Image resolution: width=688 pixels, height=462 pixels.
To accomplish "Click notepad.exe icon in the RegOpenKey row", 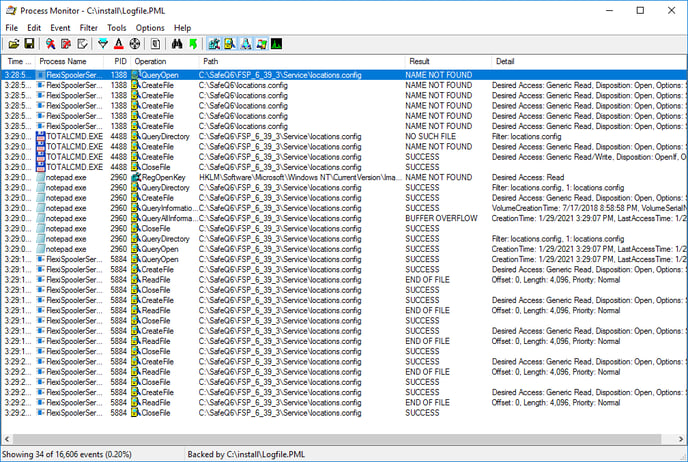I will click(41, 177).
